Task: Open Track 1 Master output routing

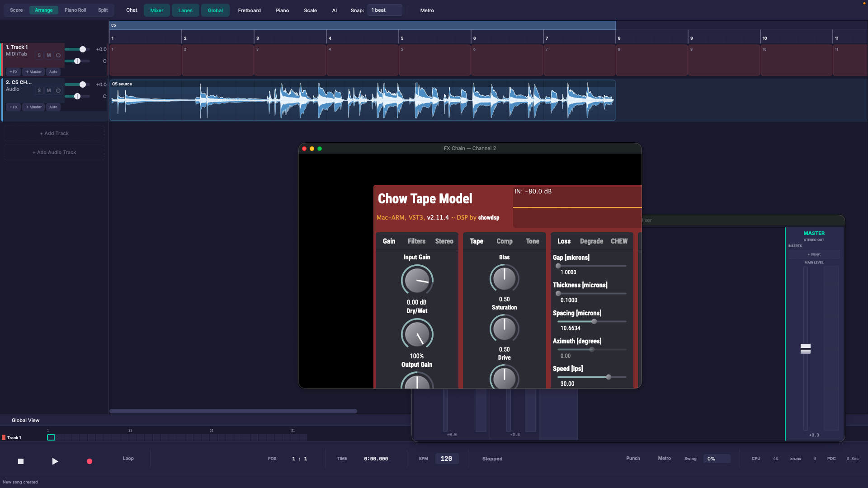Action: pos(33,72)
